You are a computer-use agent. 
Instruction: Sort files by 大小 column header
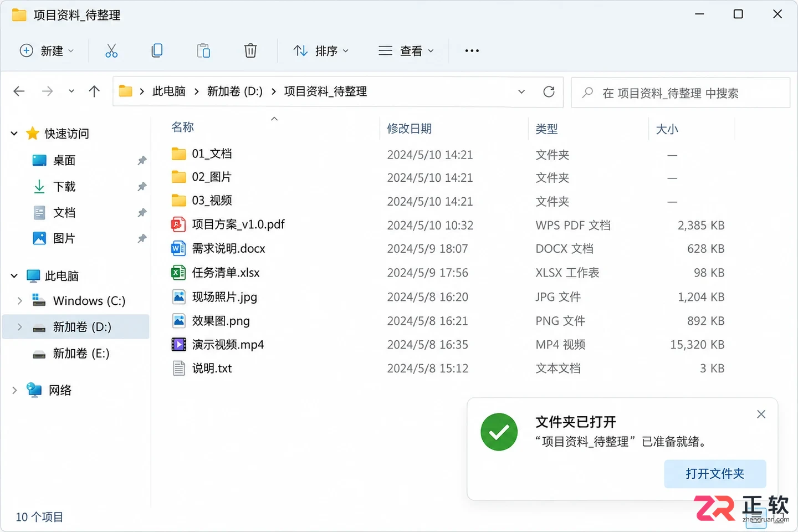667,129
